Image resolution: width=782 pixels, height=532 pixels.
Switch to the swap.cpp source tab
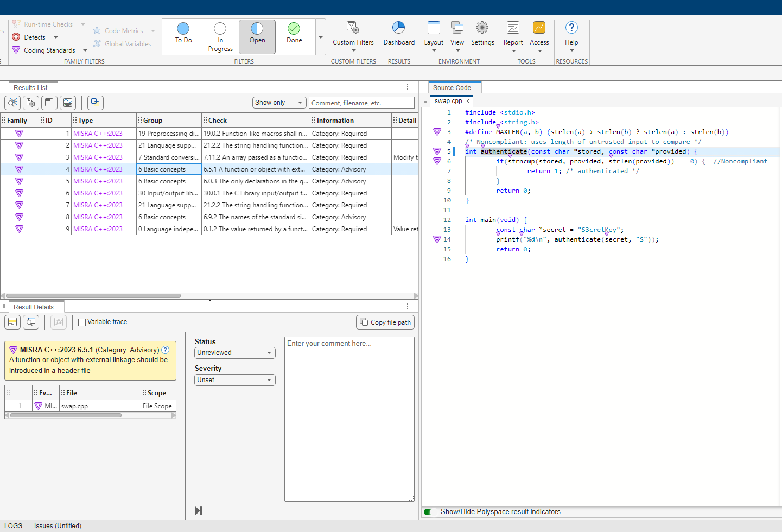[x=448, y=101]
